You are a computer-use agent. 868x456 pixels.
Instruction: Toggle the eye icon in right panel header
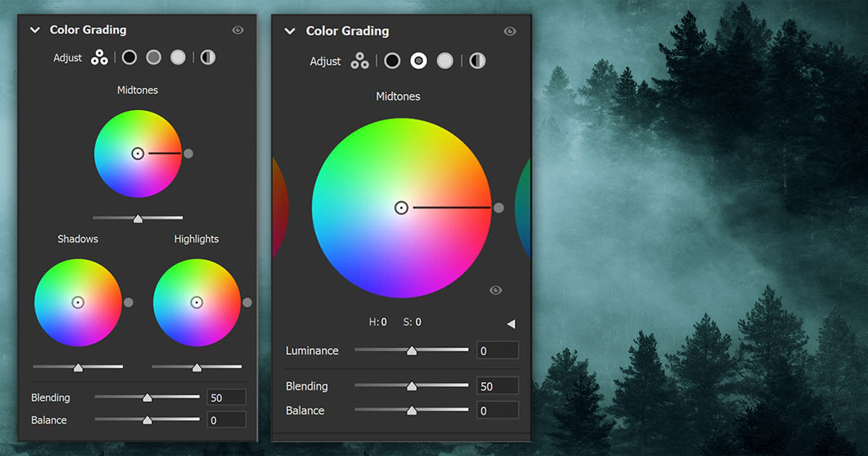[510, 31]
